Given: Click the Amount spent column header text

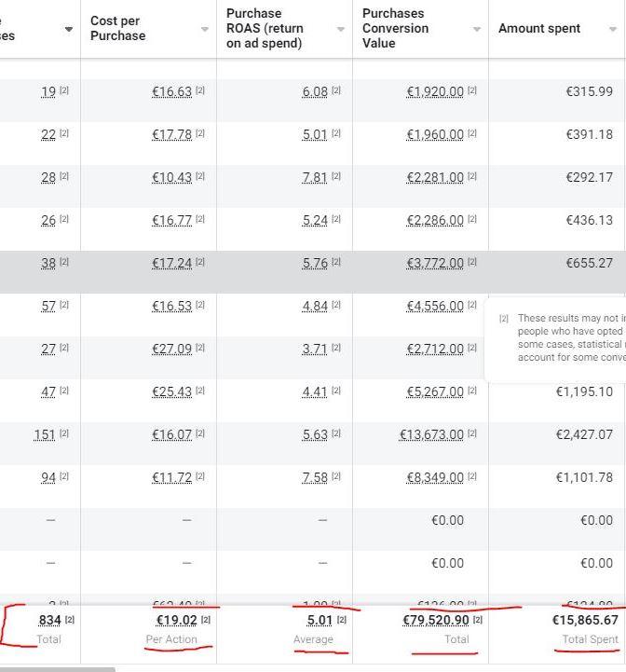Looking at the screenshot, I should (539, 28).
